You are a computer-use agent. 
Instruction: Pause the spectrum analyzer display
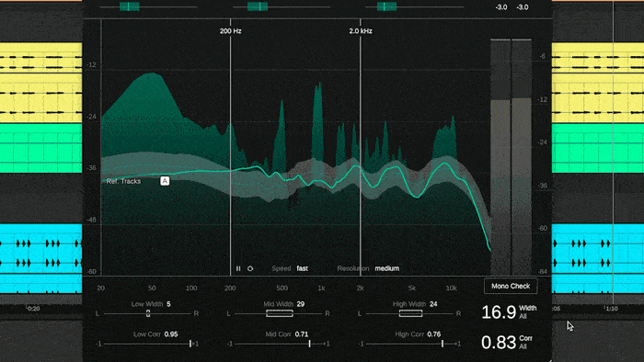[238, 268]
